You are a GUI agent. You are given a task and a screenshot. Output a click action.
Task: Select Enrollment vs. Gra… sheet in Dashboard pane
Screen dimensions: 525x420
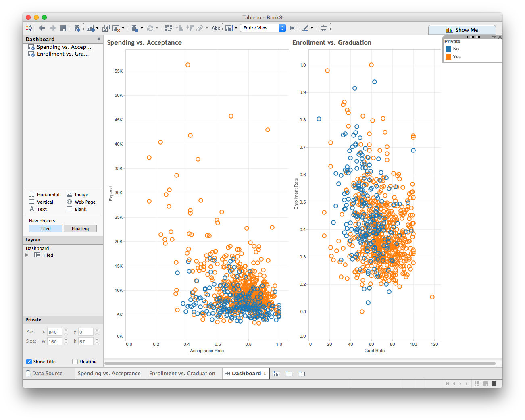pos(59,54)
